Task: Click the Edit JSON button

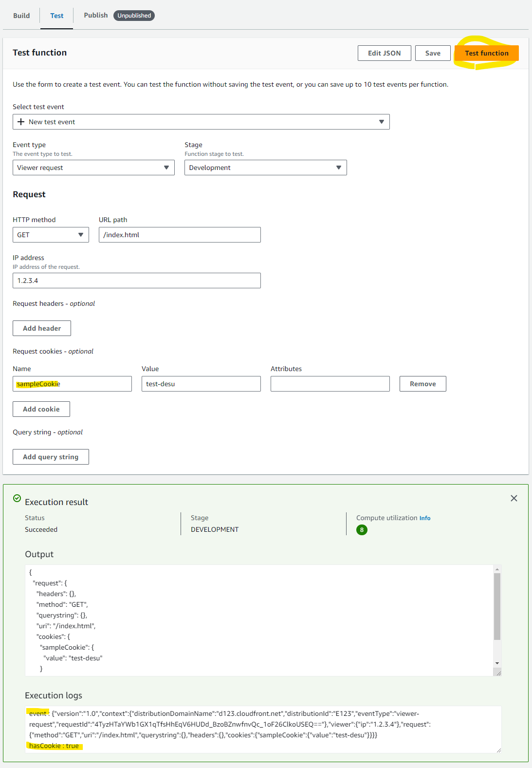Action: click(x=385, y=53)
